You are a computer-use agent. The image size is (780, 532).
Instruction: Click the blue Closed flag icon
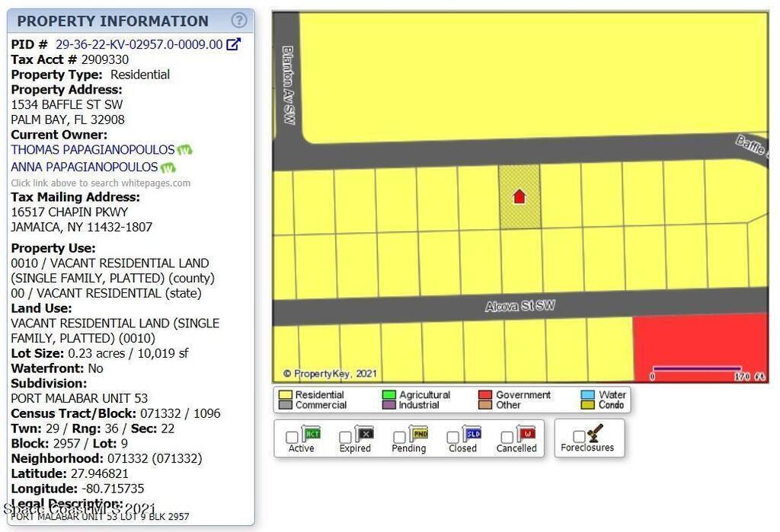(x=472, y=434)
